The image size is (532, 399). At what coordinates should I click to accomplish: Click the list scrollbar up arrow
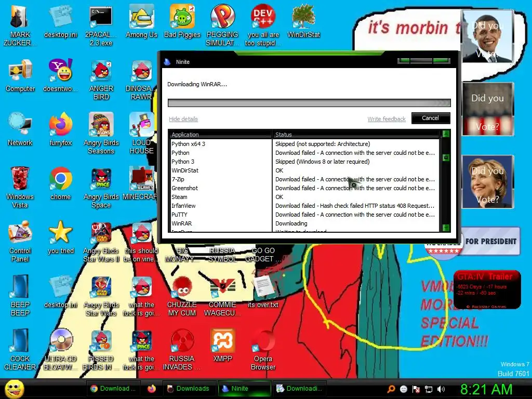click(446, 134)
